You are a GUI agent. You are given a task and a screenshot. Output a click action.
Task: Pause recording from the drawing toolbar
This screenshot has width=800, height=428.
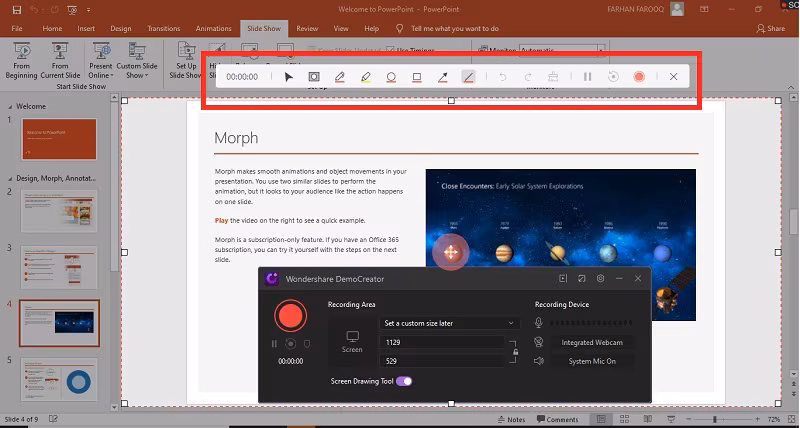[587, 77]
